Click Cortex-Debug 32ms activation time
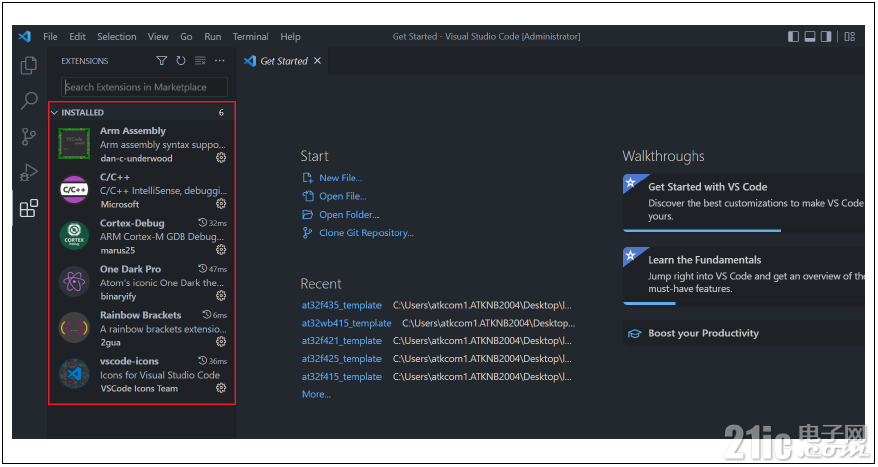 tap(213, 223)
